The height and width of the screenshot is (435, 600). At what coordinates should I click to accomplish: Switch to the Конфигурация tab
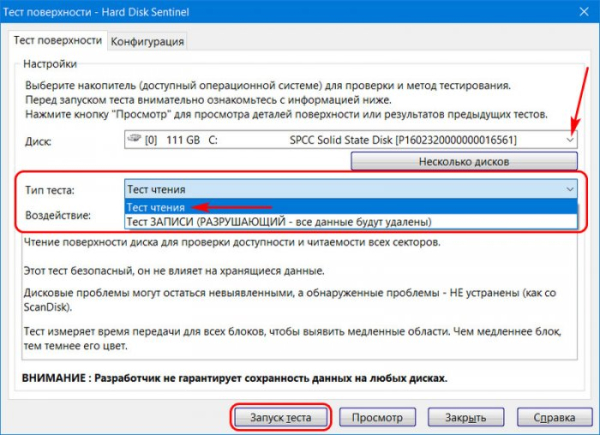click(x=148, y=41)
